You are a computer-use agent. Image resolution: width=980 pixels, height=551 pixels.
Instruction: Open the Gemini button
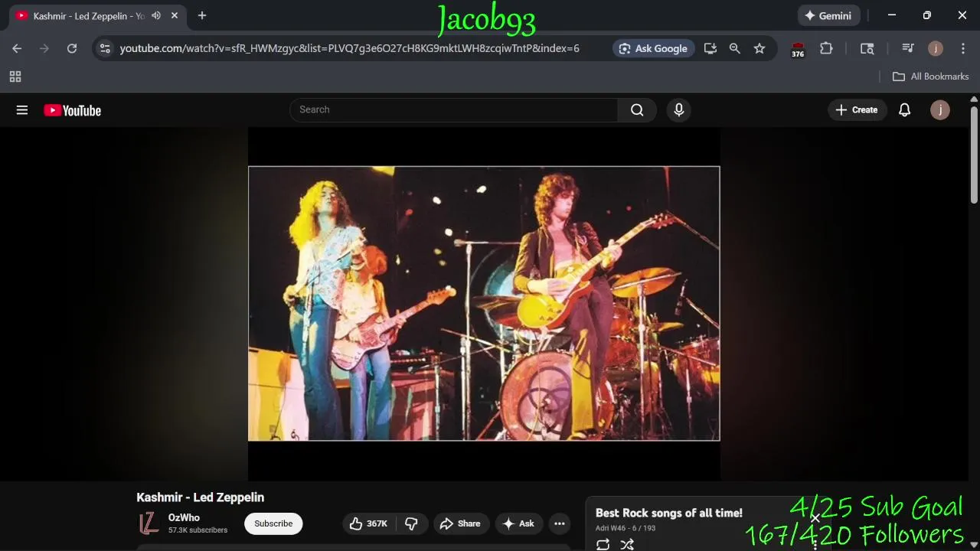tap(829, 15)
